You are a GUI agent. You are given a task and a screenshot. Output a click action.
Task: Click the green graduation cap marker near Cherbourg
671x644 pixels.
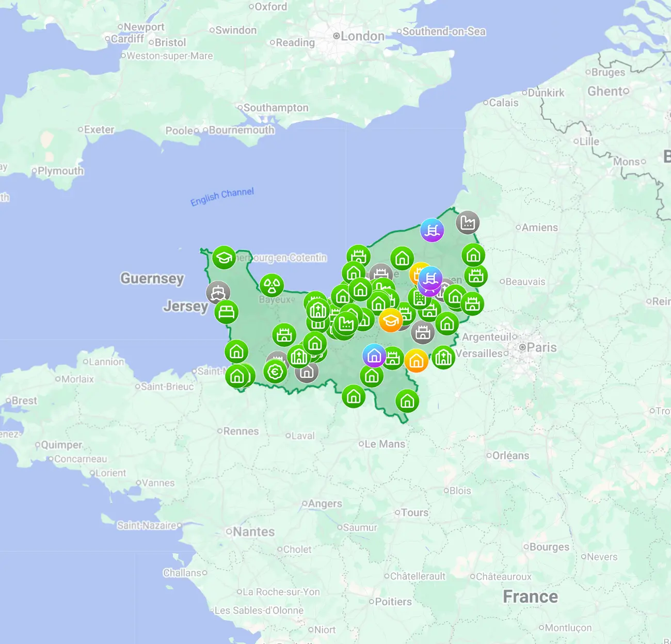pos(224,257)
